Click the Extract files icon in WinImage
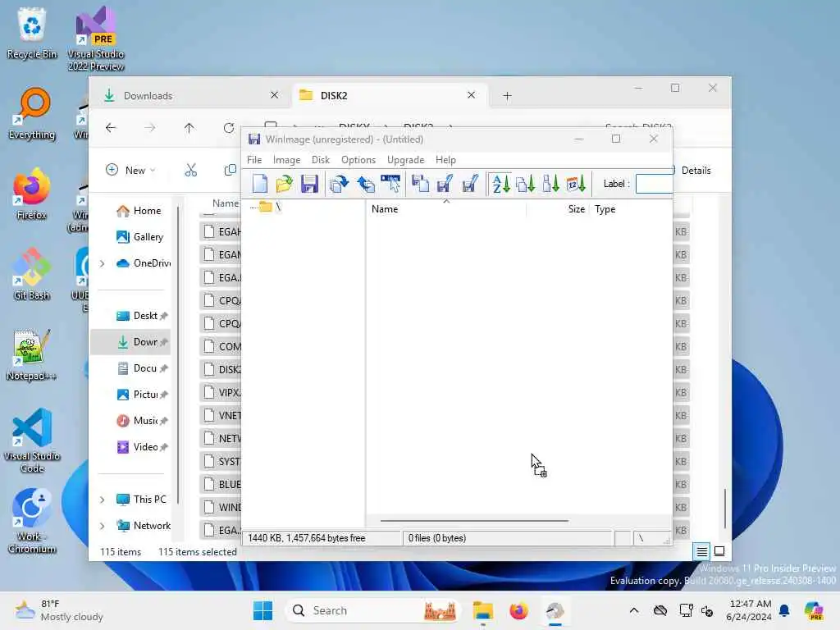The width and height of the screenshot is (840, 630). 339,184
